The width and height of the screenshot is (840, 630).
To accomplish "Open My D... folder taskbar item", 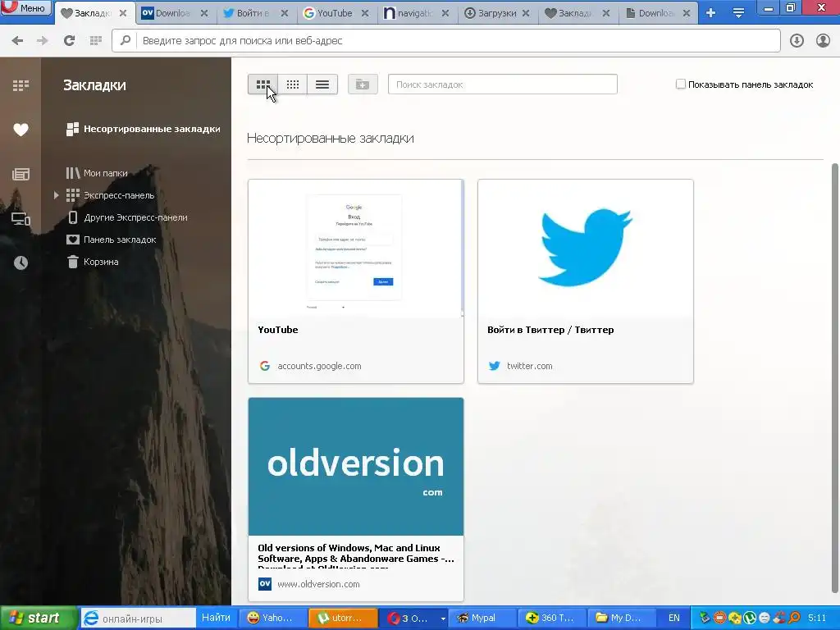I will (x=622, y=618).
